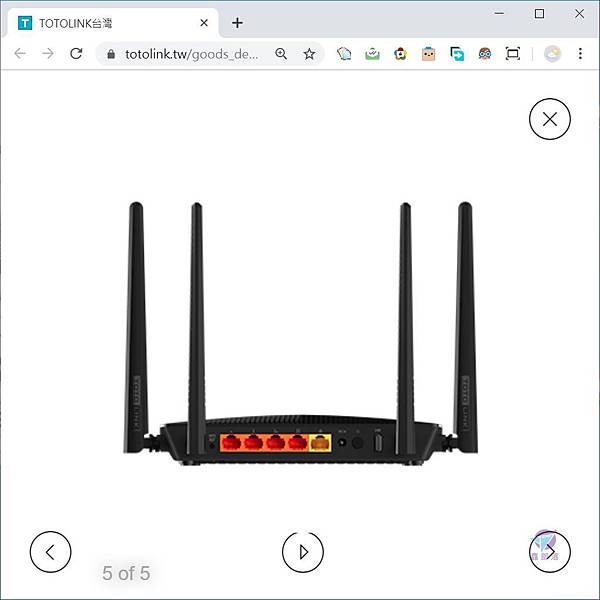The width and height of the screenshot is (600, 600).
Task: Close the TOTOLINK台灣 tab
Action: coord(204,23)
